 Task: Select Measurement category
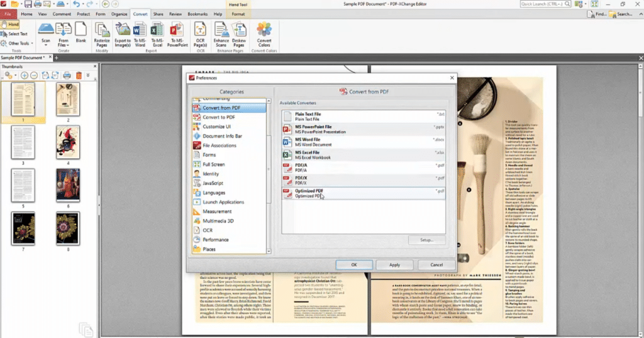point(229,211)
